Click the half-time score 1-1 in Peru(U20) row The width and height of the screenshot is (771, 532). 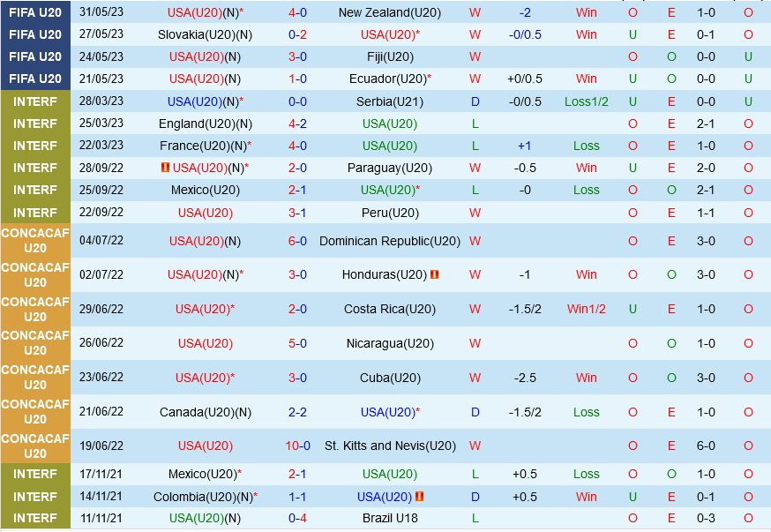click(x=706, y=213)
